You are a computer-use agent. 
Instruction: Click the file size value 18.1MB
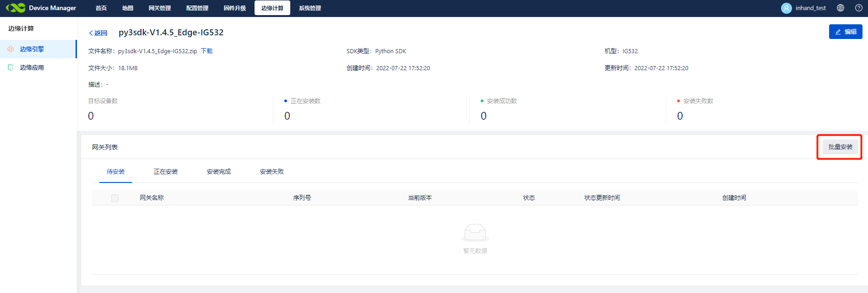[x=128, y=68]
